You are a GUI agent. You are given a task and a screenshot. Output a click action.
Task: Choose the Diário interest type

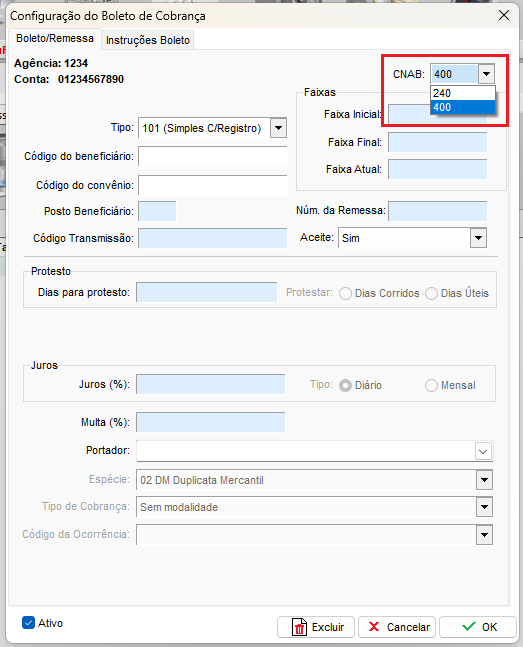345,385
